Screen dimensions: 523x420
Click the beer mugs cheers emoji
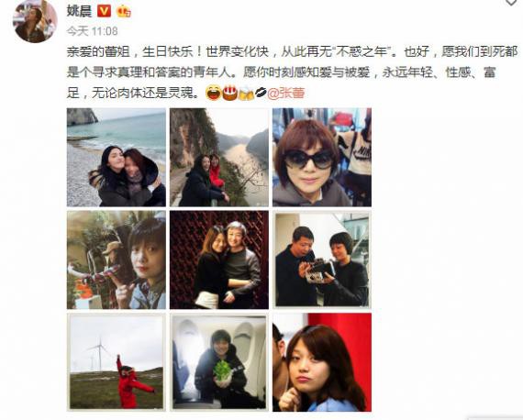246,94
